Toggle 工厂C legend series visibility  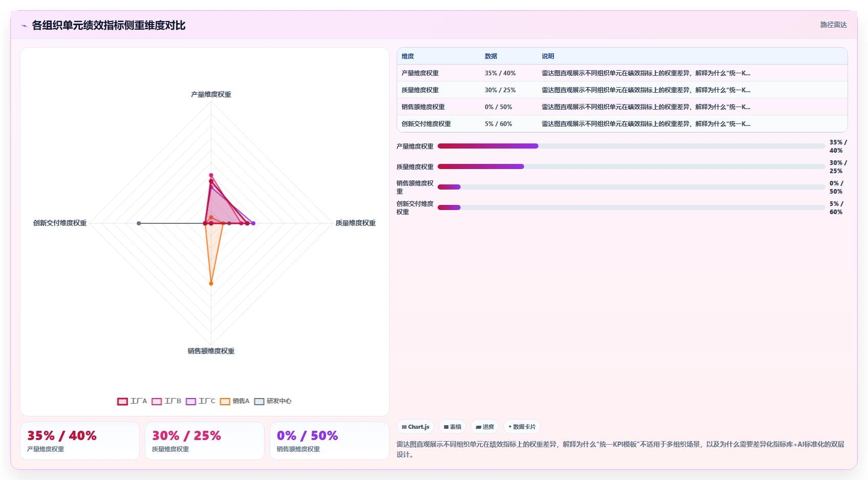[201, 401]
